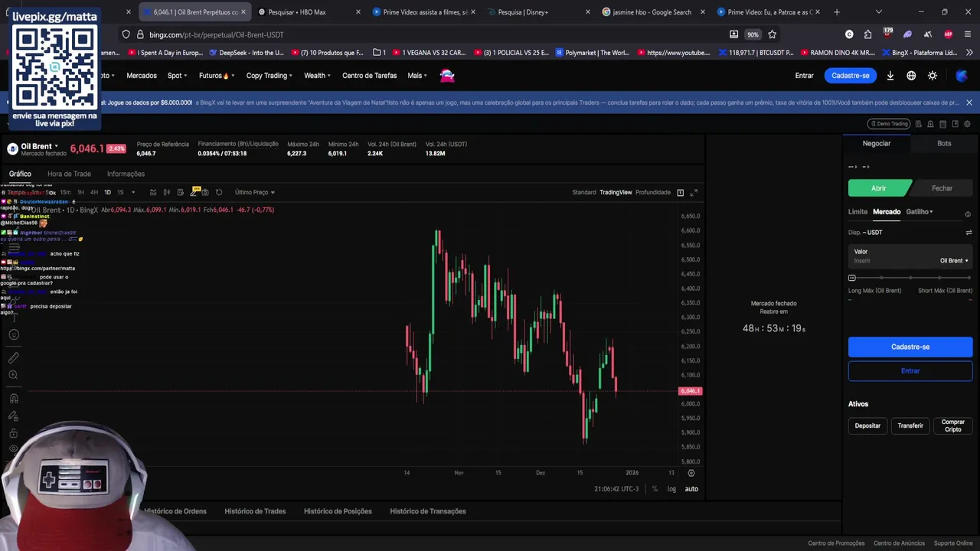Adjust the order amount percentage slider
The height and width of the screenshot is (551, 980).
click(x=910, y=278)
